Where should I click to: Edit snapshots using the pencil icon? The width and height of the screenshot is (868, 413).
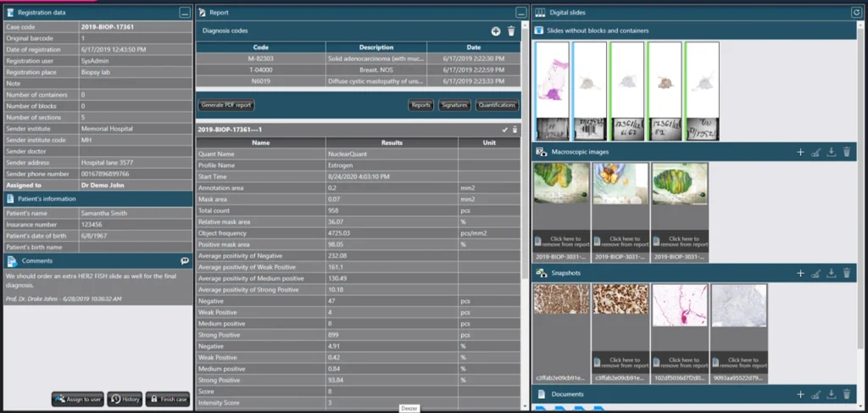pyautogui.click(x=815, y=273)
